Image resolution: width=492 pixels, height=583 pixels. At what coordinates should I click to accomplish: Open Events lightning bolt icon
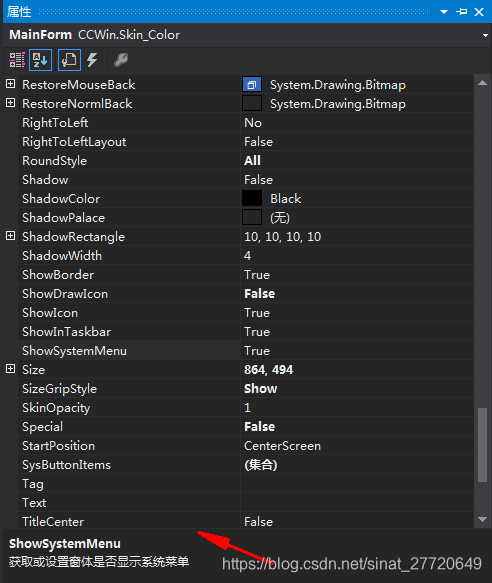click(92, 60)
